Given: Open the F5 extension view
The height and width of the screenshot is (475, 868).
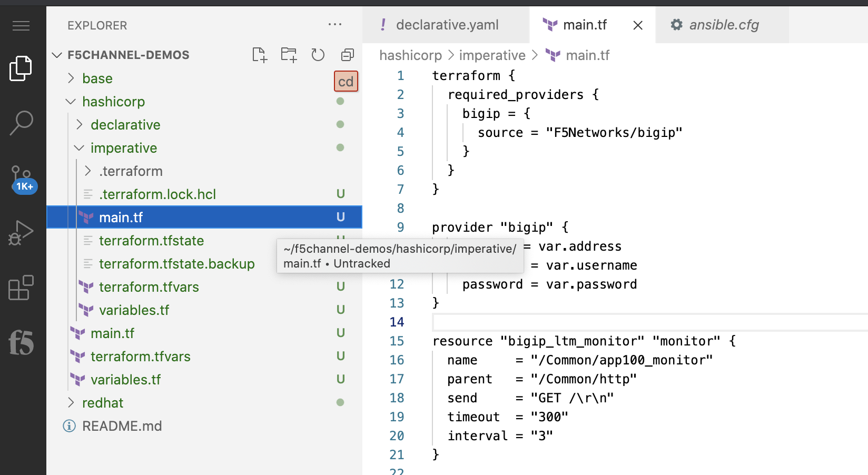Looking at the screenshot, I should (21, 343).
